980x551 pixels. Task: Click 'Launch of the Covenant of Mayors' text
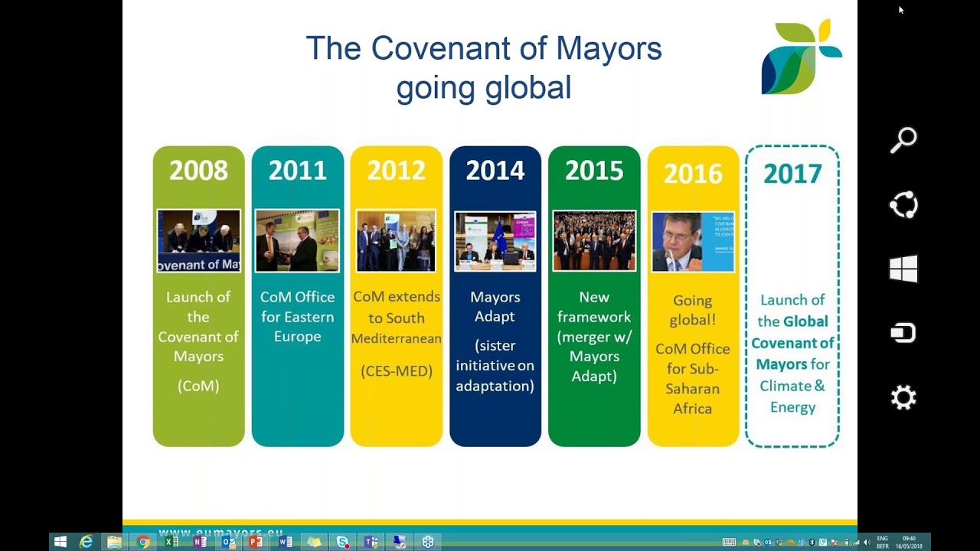[198, 327]
